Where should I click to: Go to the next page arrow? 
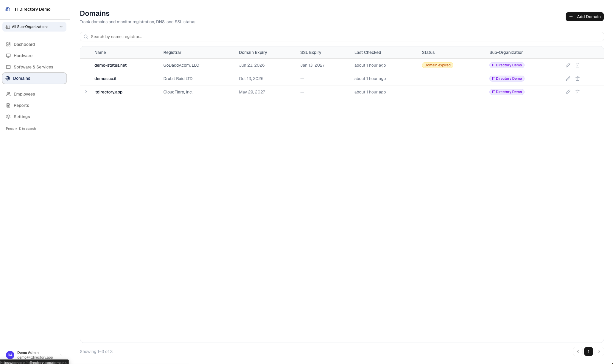pos(599,351)
